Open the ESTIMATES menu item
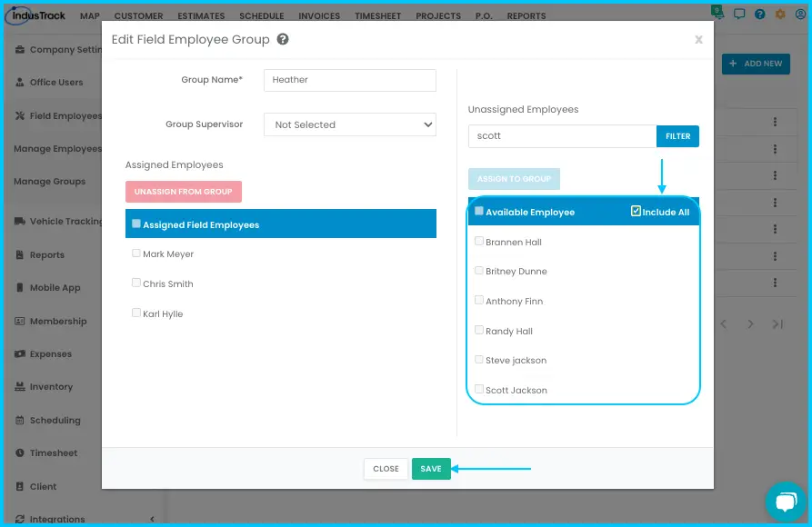The height and width of the screenshot is (527, 812). tap(201, 16)
